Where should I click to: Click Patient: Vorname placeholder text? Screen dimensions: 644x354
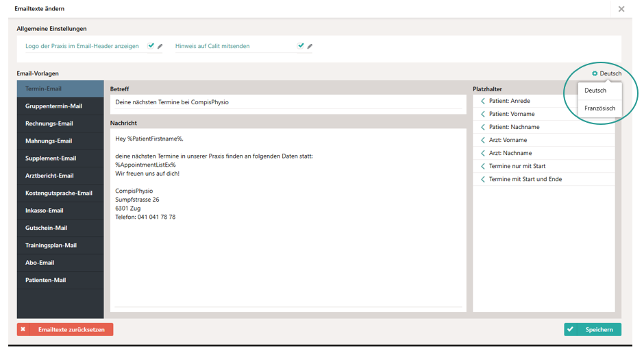[x=512, y=114]
